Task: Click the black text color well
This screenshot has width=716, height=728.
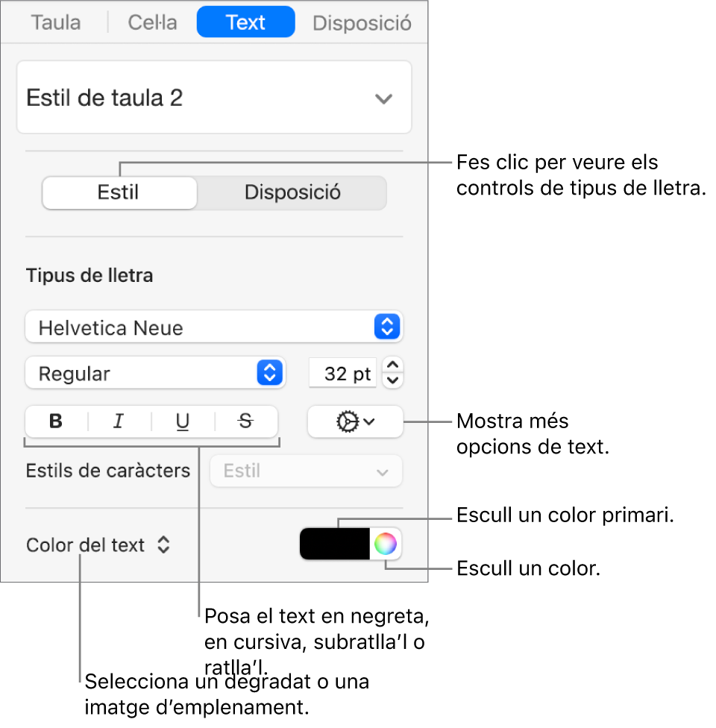Action: [x=335, y=544]
